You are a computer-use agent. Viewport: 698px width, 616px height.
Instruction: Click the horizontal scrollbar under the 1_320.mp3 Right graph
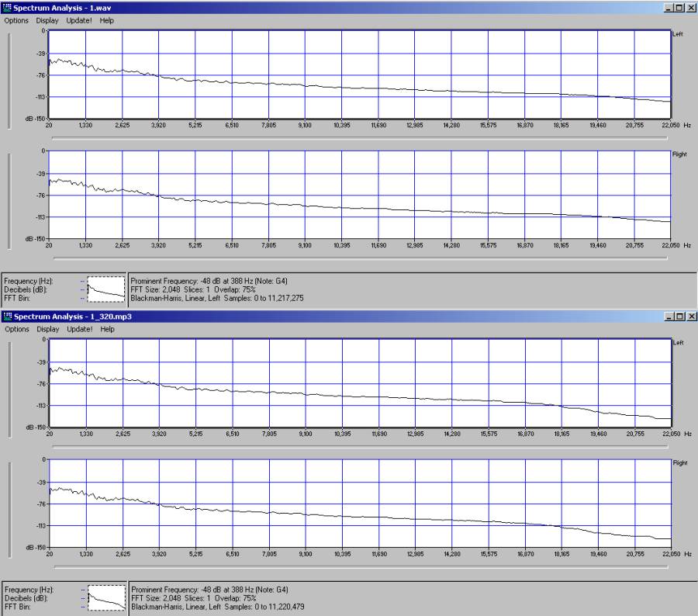pos(361,567)
